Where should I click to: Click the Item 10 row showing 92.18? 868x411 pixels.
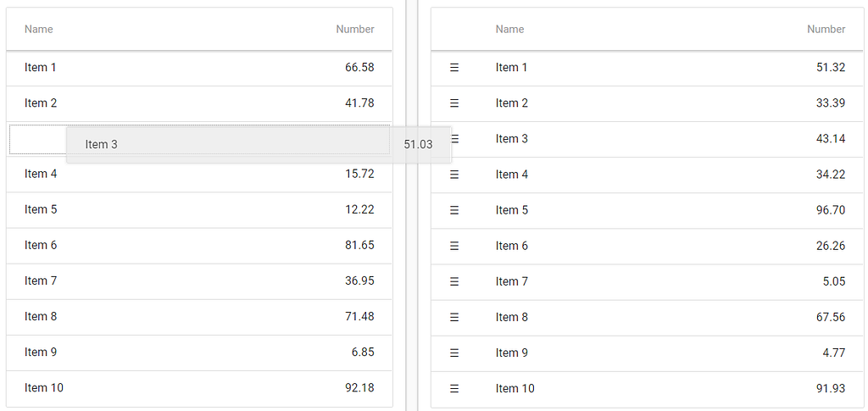(x=199, y=388)
